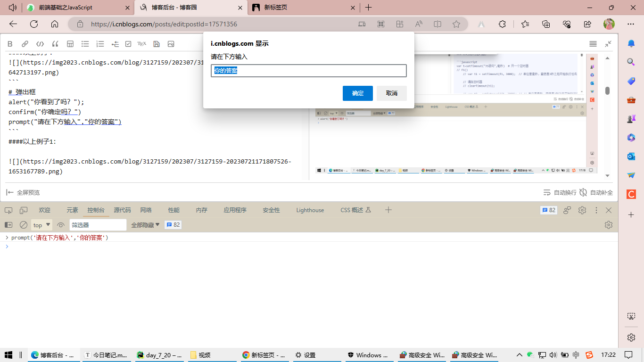Viewport: 644px width, 362px height.
Task: Open the Favorites list icon in the toolbar
Action: point(525,24)
